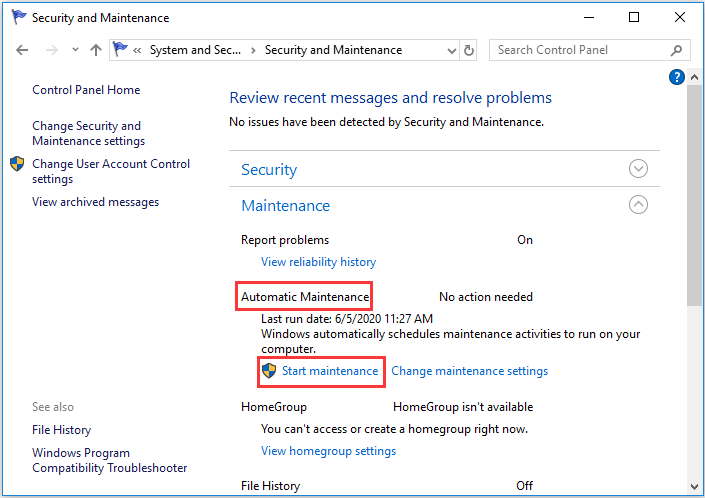This screenshot has height=498, width=705.
Task: Click the vertical scrollbar thumb
Action: 694,196
